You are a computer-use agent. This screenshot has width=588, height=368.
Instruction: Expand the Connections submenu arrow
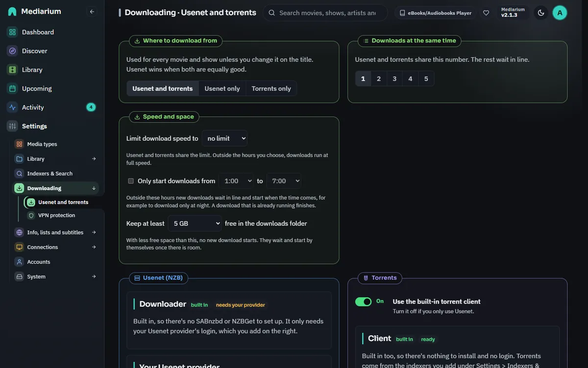tap(94, 247)
